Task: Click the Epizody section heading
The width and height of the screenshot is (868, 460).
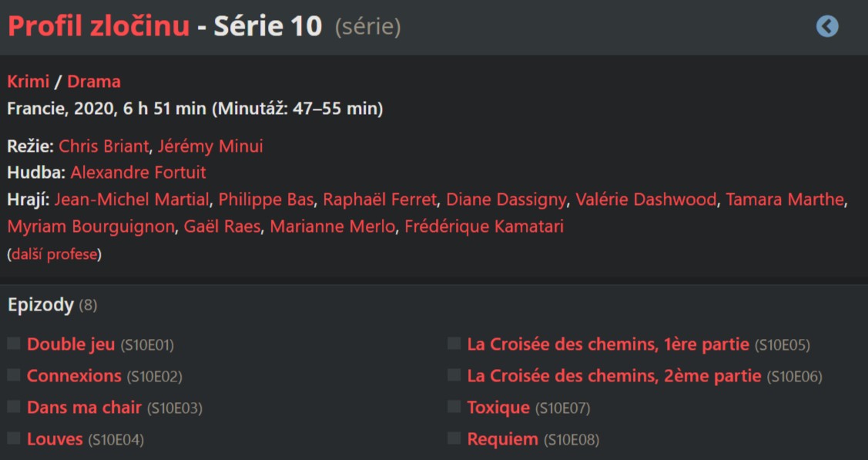Action: [41, 305]
